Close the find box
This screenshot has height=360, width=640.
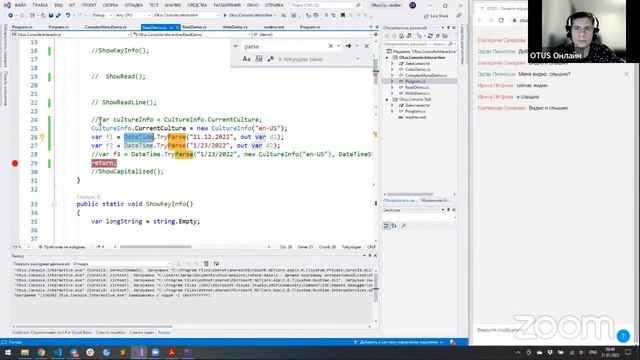pyautogui.click(x=367, y=46)
